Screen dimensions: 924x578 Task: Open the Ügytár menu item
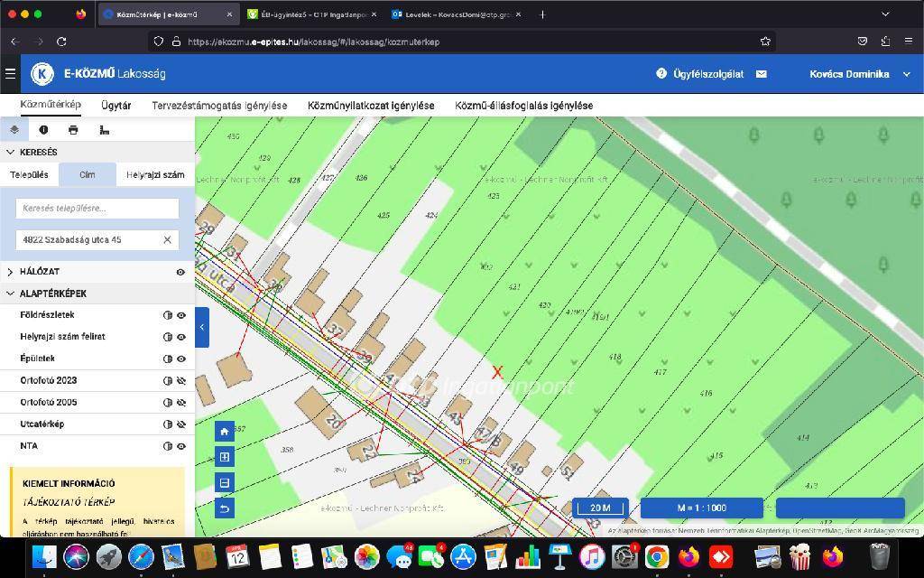pos(116,106)
